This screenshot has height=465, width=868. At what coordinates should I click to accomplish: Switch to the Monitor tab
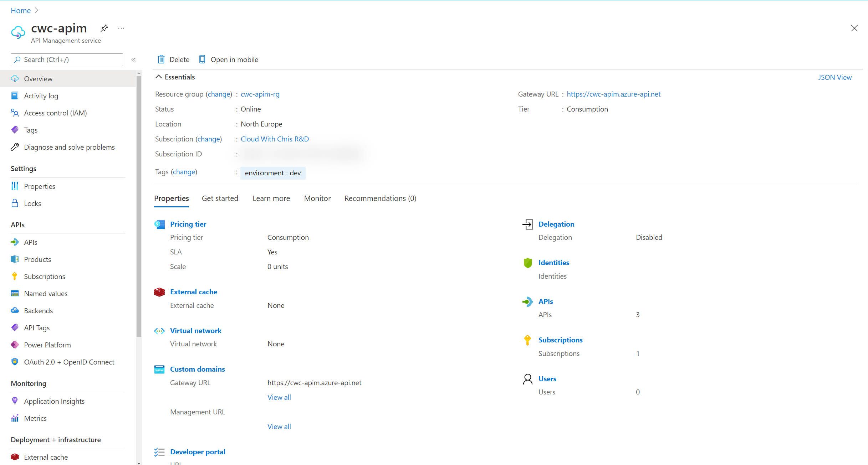pyautogui.click(x=317, y=198)
